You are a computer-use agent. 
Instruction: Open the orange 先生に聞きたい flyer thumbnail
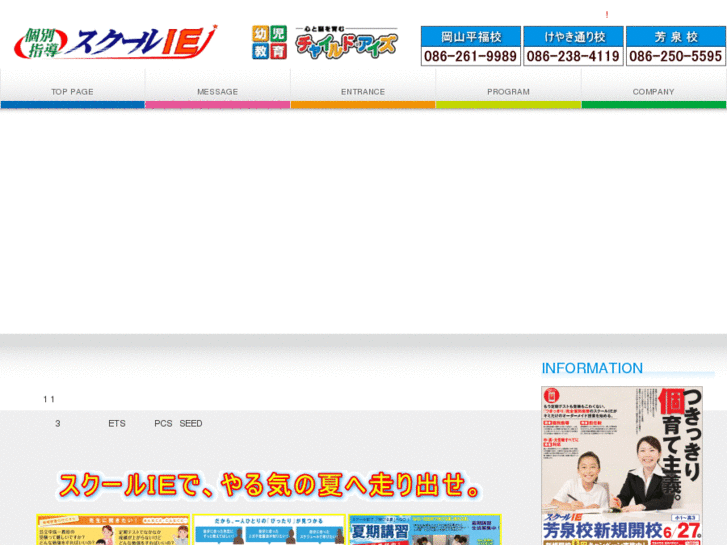pyautogui.click(x=113, y=529)
